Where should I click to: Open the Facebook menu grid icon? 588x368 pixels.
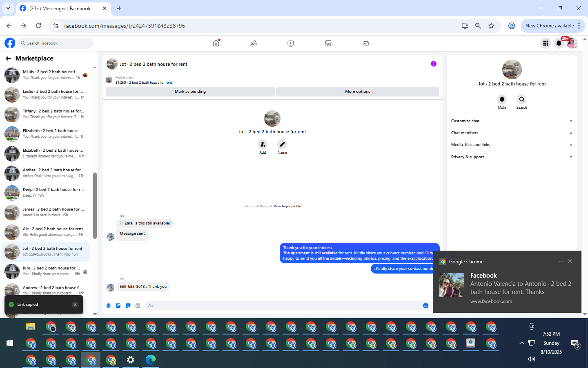546,43
